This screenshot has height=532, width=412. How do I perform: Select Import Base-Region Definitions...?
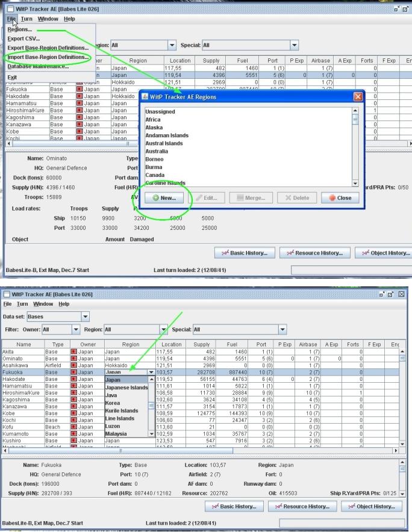(48, 57)
